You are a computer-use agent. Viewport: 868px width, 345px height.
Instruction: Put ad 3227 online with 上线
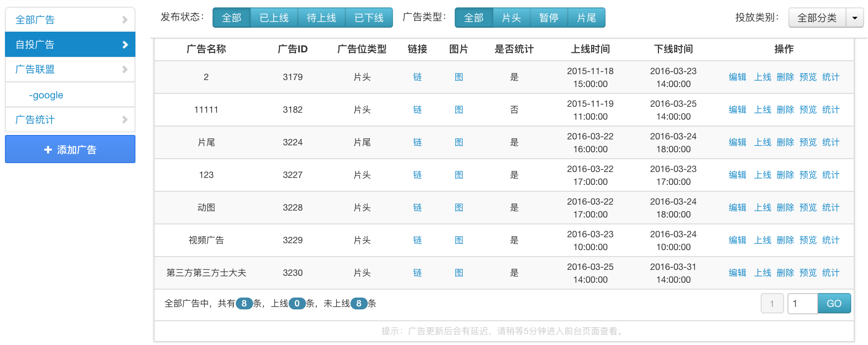pos(762,175)
